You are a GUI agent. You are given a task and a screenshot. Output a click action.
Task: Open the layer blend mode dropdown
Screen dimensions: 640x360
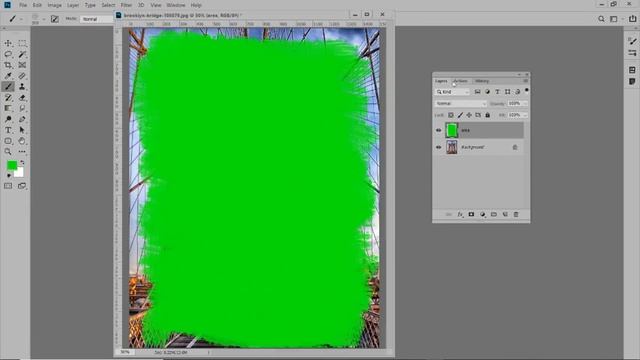(x=461, y=104)
